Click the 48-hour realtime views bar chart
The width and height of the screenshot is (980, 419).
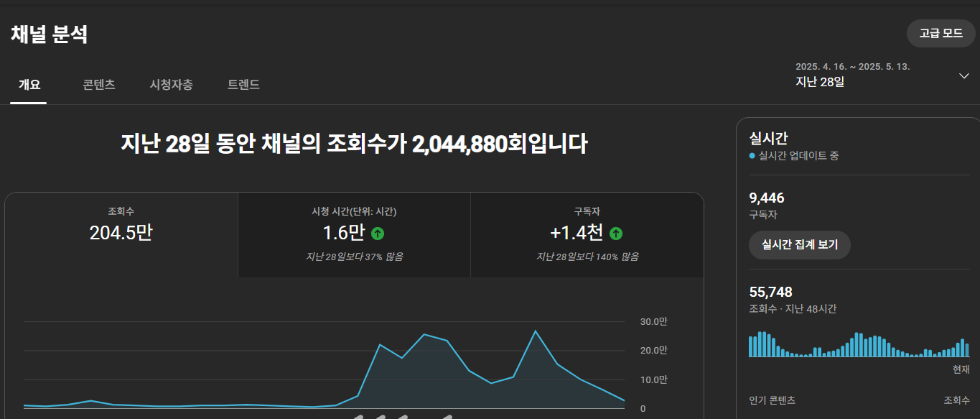click(859, 345)
